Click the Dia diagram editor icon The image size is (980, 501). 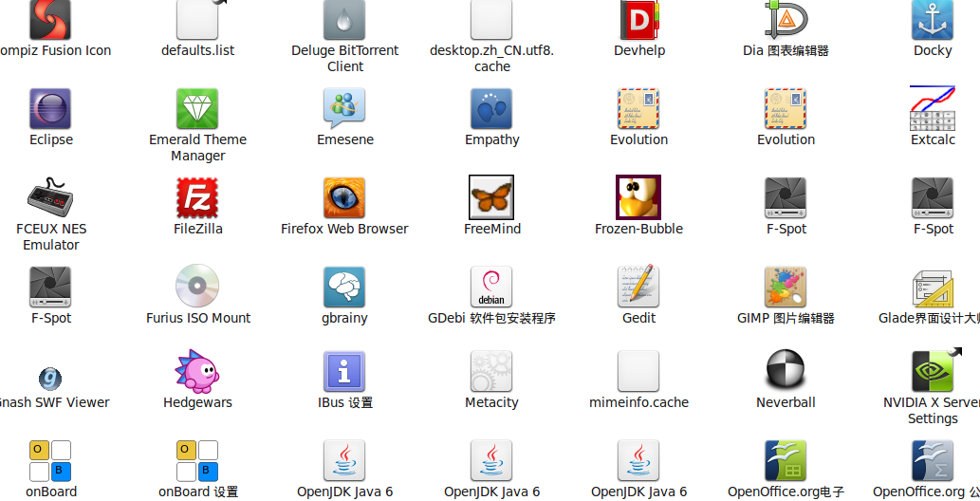786,19
